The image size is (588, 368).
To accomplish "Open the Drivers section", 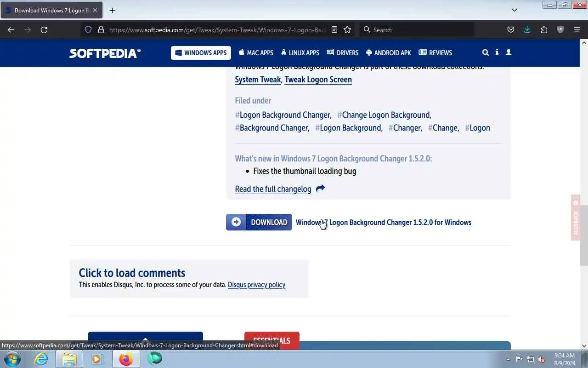I will (x=343, y=53).
